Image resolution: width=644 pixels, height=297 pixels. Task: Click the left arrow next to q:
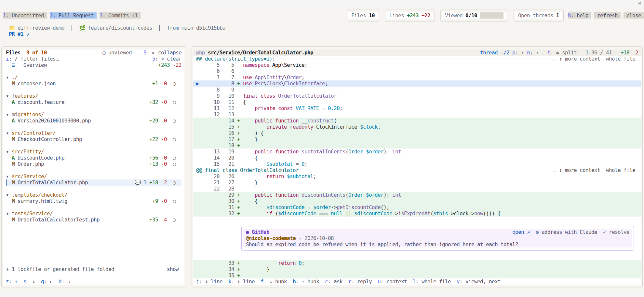[51, 282]
